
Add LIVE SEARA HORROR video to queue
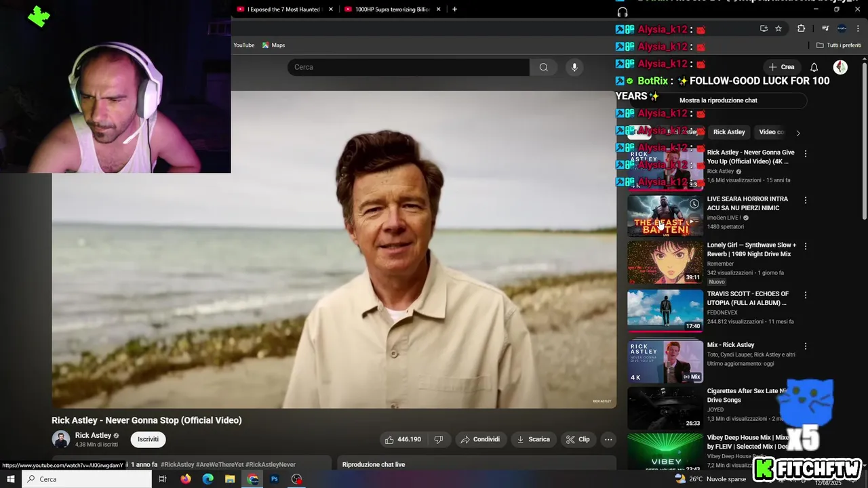(694, 220)
